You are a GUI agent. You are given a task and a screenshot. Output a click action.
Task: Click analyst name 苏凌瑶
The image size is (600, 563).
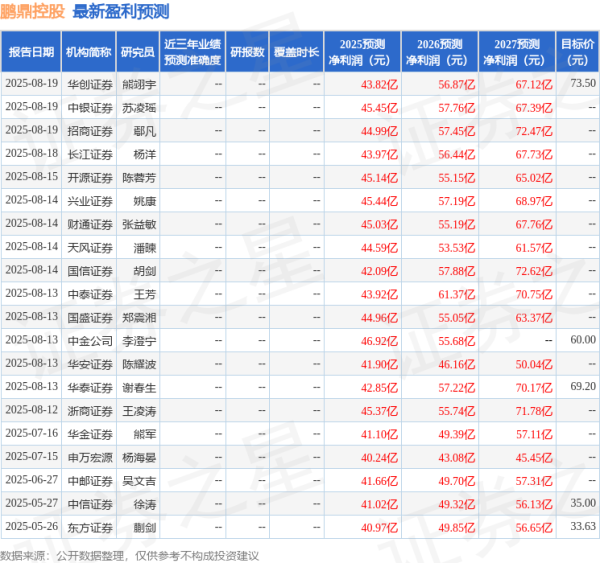[139, 107]
